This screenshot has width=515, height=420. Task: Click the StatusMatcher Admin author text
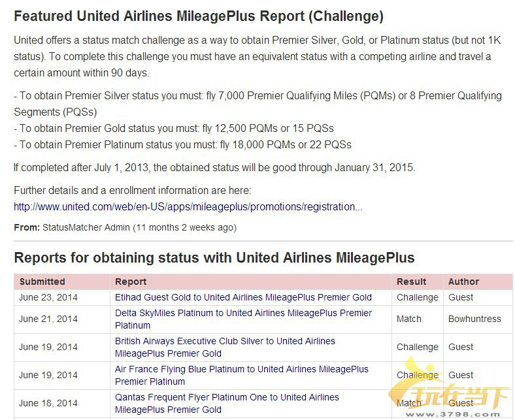[86, 227]
